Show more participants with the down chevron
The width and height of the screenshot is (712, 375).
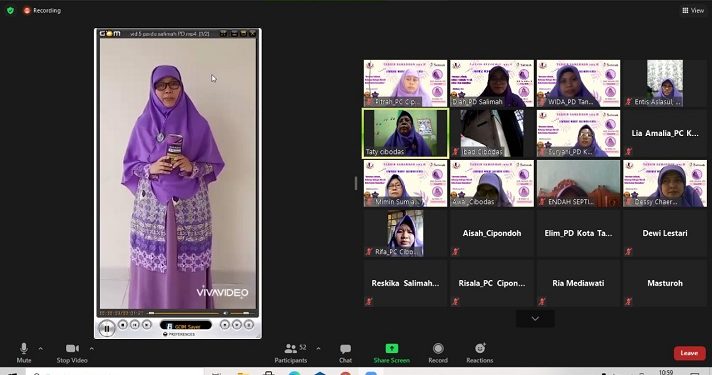click(535, 318)
